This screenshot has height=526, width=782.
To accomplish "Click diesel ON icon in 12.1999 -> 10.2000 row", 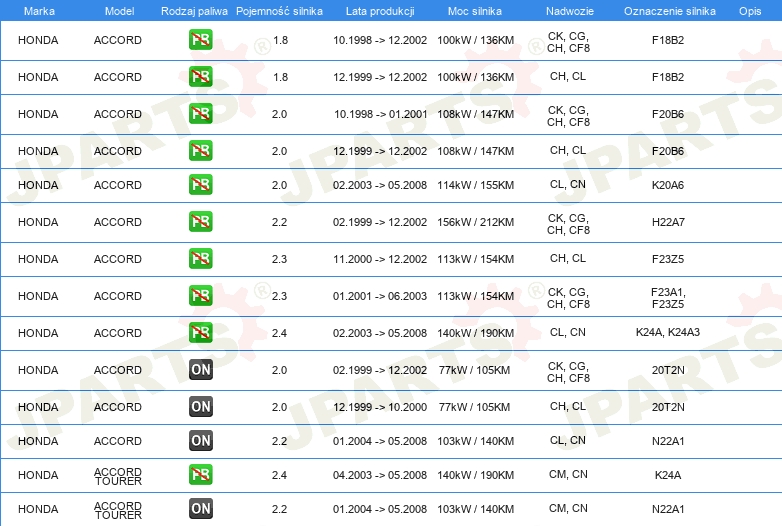I will click(x=200, y=407).
